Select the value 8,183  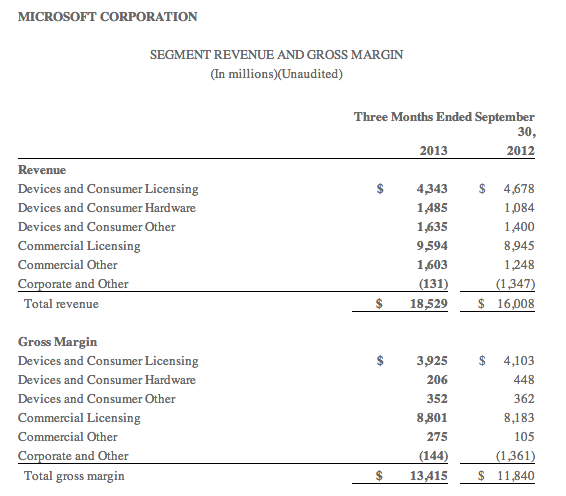(x=519, y=418)
